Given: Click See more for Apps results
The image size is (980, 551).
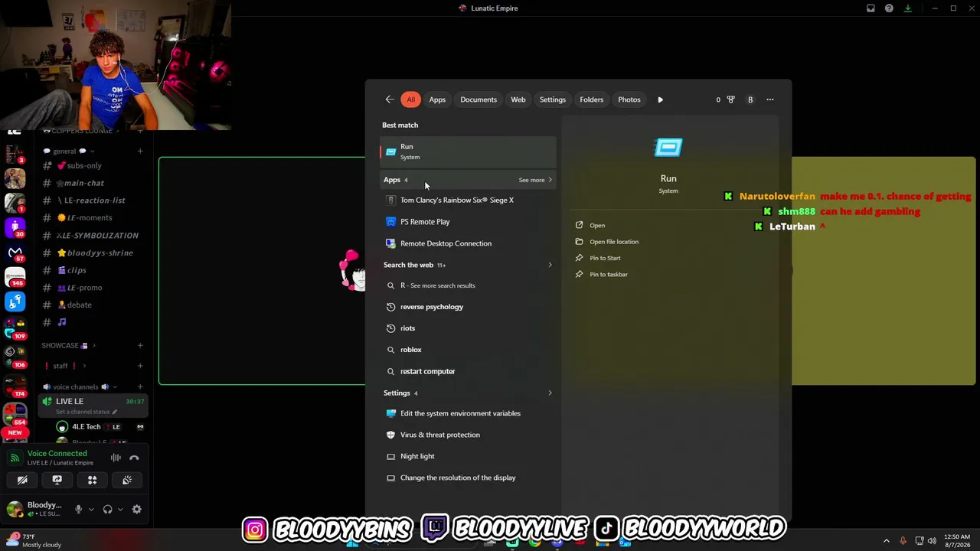Looking at the screenshot, I should click(535, 181).
